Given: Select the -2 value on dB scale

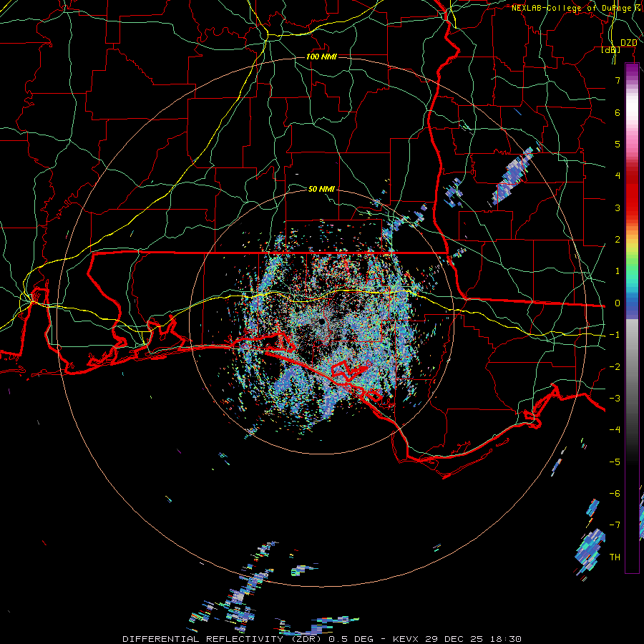Looking at the screenshot, I should click(615, 367).
